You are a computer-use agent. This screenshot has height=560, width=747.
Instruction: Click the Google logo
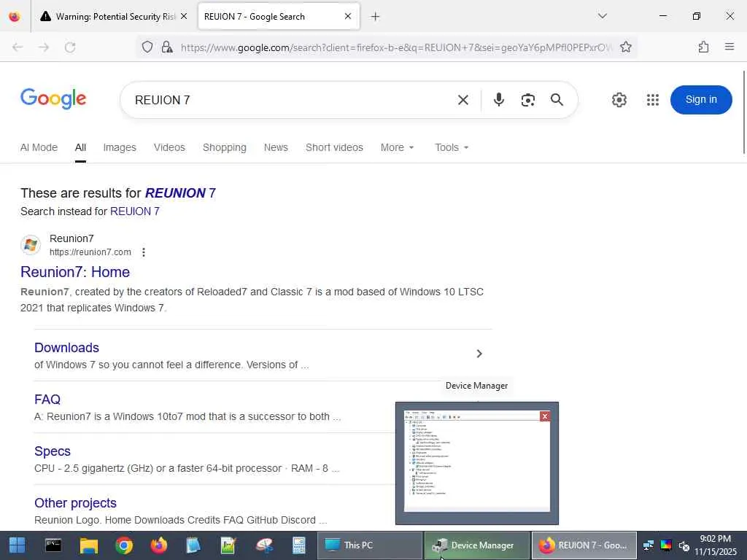[53, 98]
